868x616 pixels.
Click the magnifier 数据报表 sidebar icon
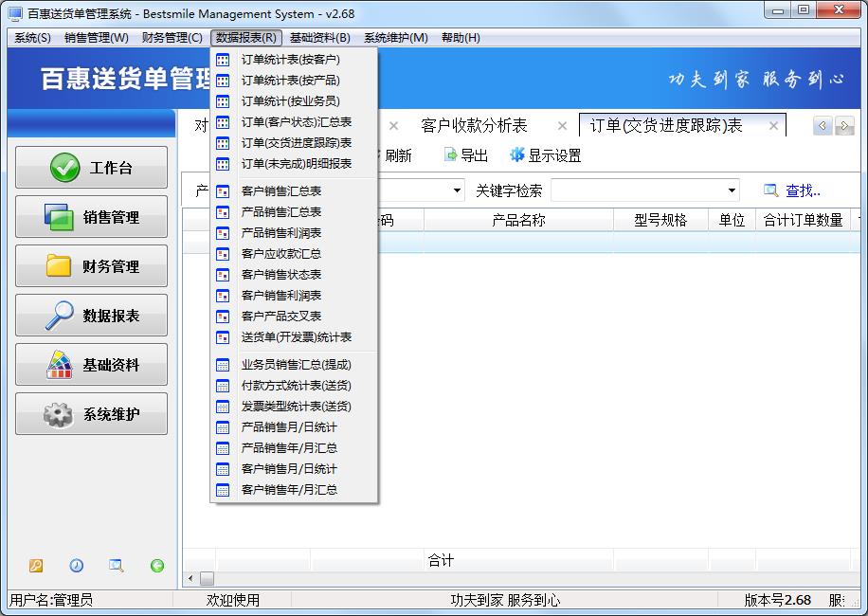pos(59,316)
